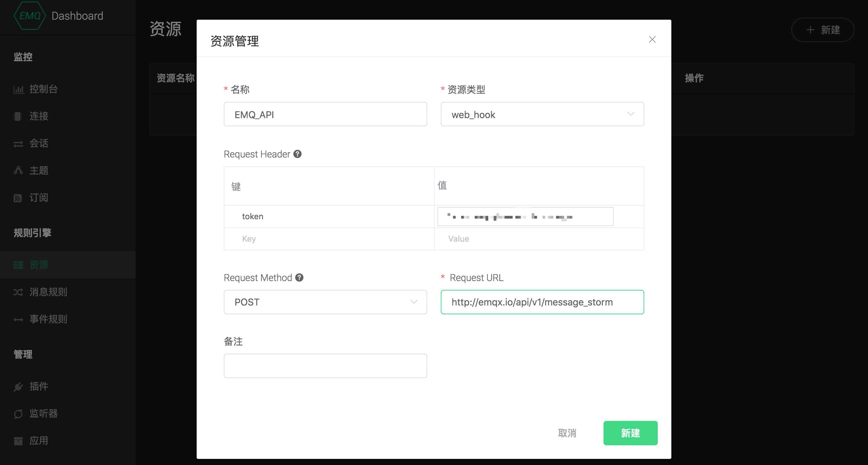Open the 订阅 menu item
The image size is (868, 465).
(x=68, y=198)
